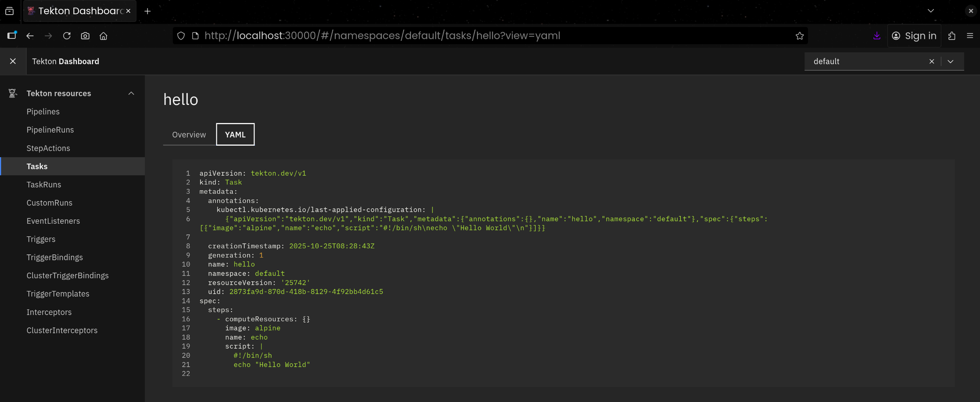Open a new browser tab
Viewport: 980px width, 402px height.
pos(147,11)
